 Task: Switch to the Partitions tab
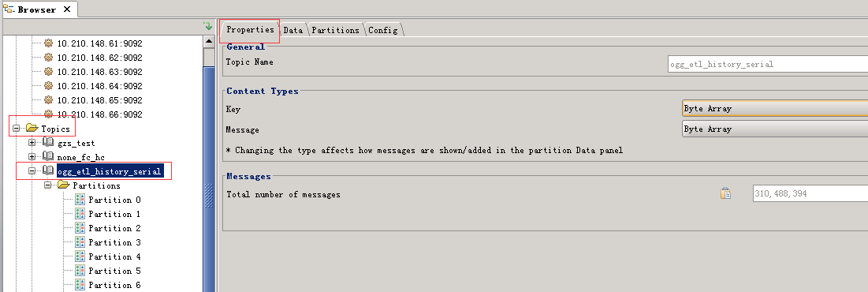pos(335,30)
